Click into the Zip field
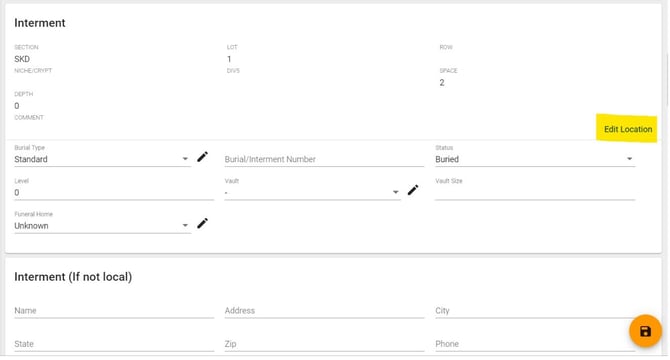Viewport: 670px width, 360px height. click(324, 344)
